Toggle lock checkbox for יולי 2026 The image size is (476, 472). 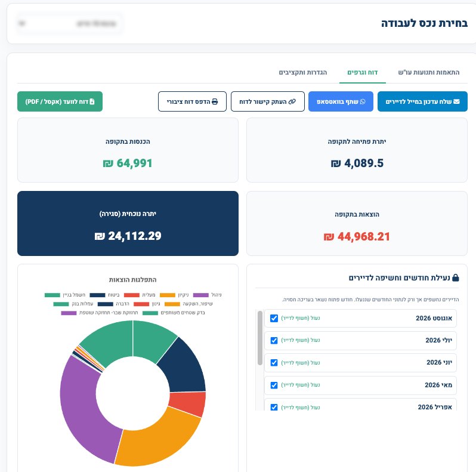click(x=274, y=341)
